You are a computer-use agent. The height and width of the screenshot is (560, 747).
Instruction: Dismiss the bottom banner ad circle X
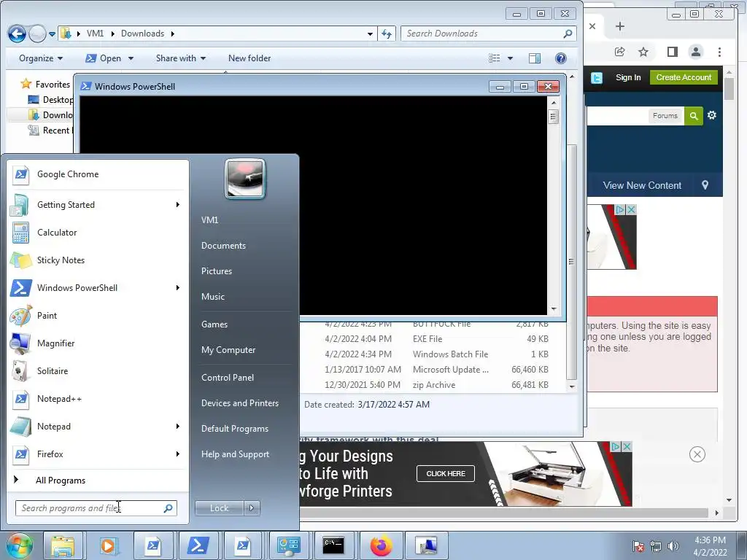697,454
